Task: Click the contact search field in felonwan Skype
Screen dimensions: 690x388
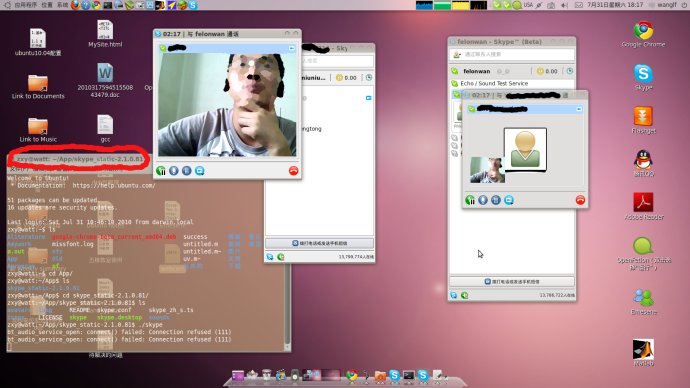Action: pyautogui.click(x=512, y=54)
